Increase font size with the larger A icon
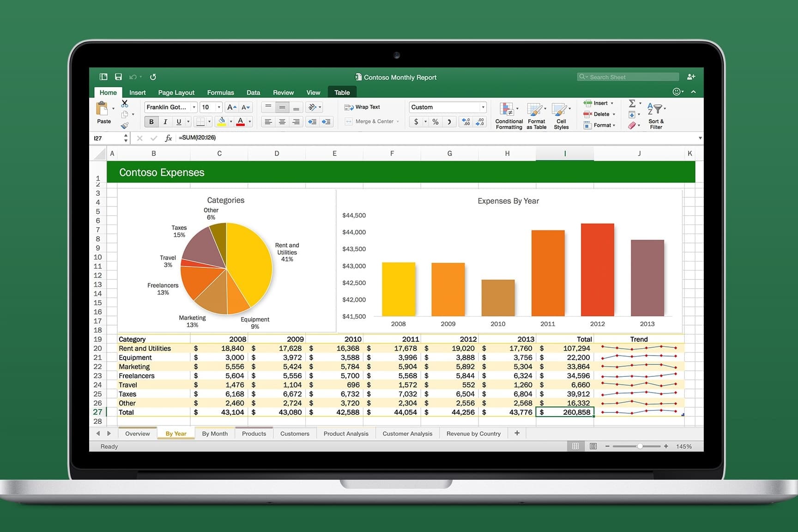This screenshot has width=798, height=532. [x=231, y=107]
